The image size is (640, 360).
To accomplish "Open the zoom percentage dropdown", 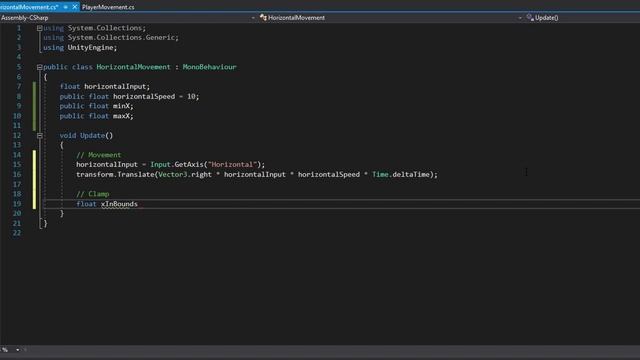I will tap(18, 350).
